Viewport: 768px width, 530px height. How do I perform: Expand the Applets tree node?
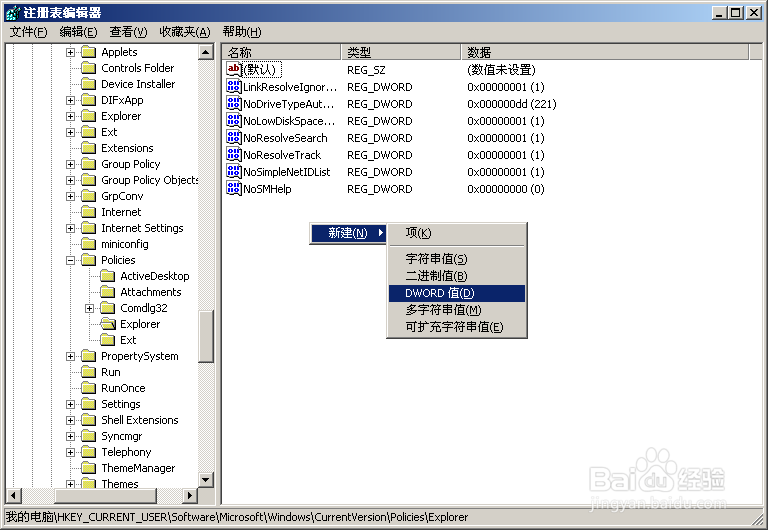click(71, 52)
